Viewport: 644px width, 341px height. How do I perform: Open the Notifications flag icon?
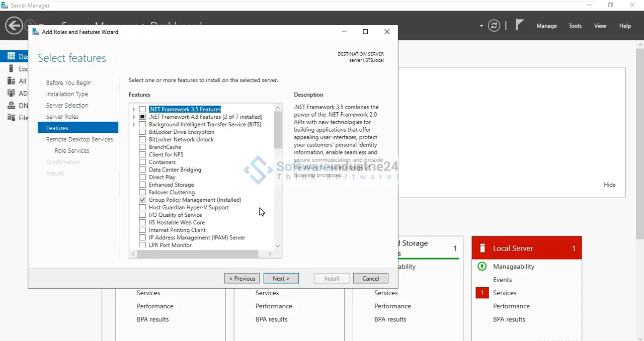pyautogui.click(x=520, y=25)
